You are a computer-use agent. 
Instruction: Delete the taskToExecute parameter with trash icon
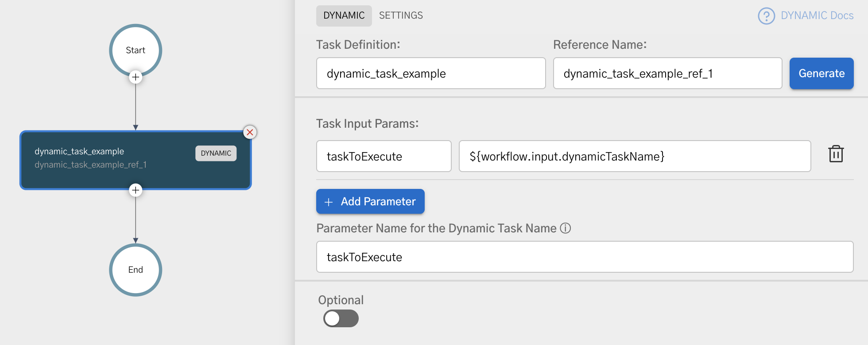pyautogui.click(x=836, y=154)
